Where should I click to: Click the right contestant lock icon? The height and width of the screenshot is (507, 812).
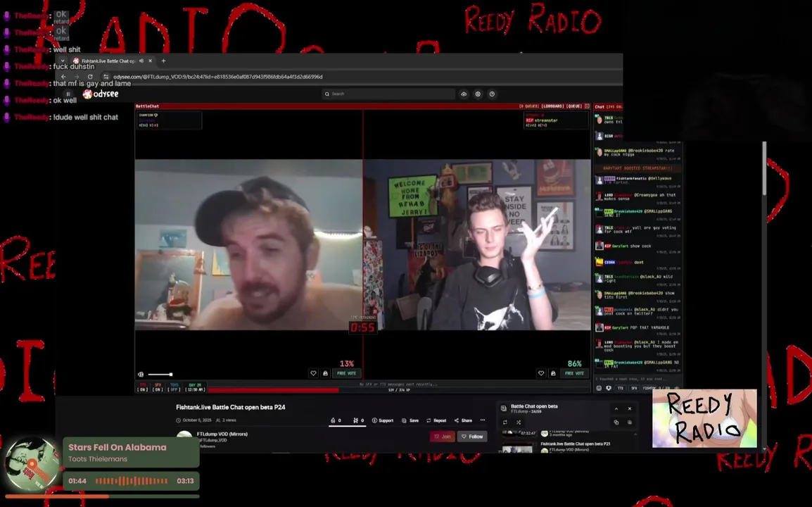[x=553, y=373]
